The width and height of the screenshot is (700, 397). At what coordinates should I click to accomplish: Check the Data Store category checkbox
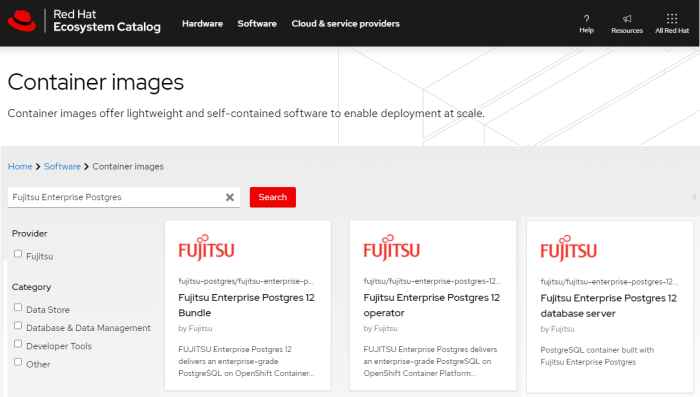(18, 307)
